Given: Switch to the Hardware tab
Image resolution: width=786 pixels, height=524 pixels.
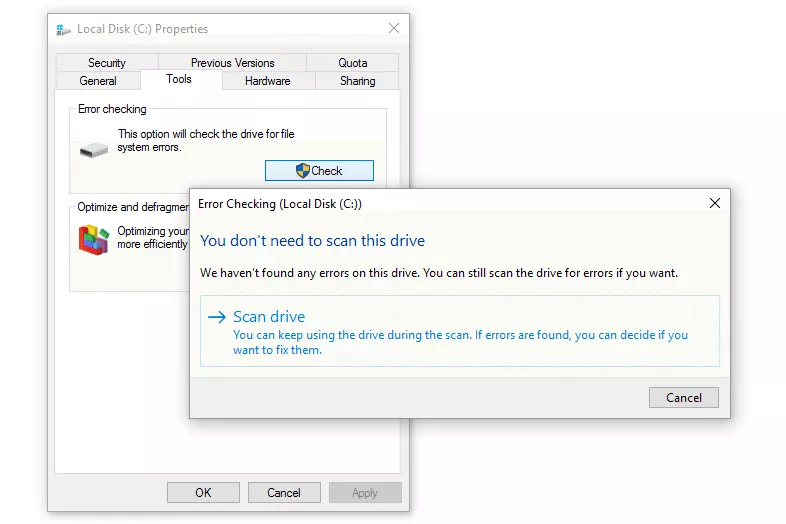Looking at the screenshot, I should (268, 81).
